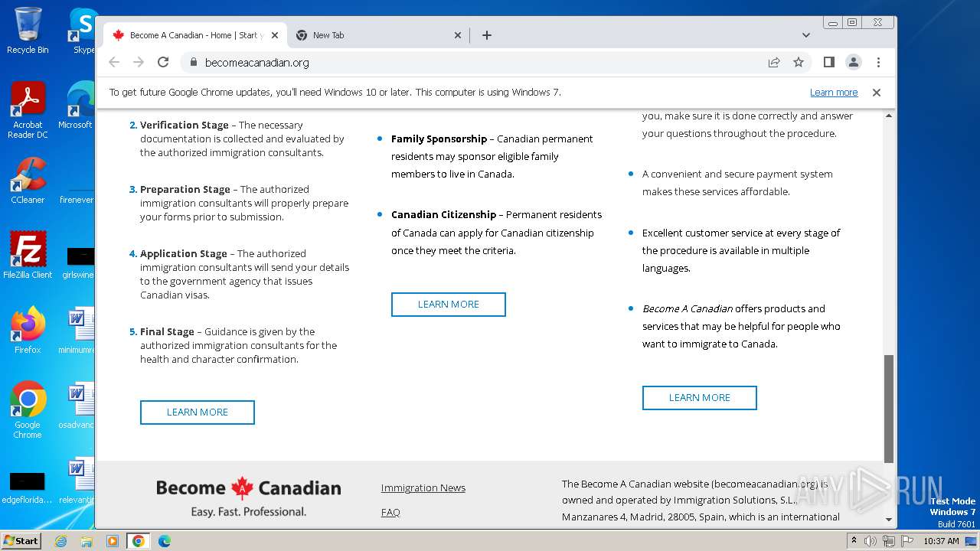This screenshot has height=551, width=980.
Task: Select the 'Verification Stage' heading text
Action: point(184,125)
